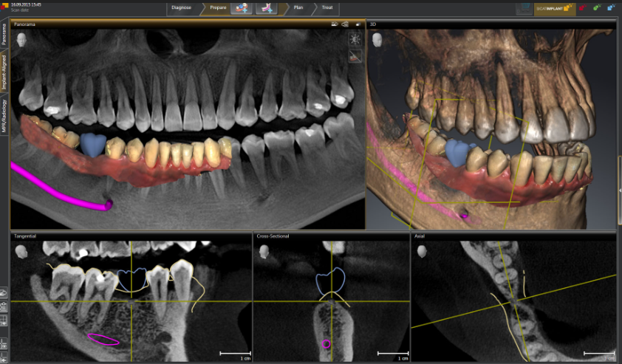This screenshot has width=622, height=364.
Task: Open the brightness/contrast tool in Panorama view
Action: (355, 40)
